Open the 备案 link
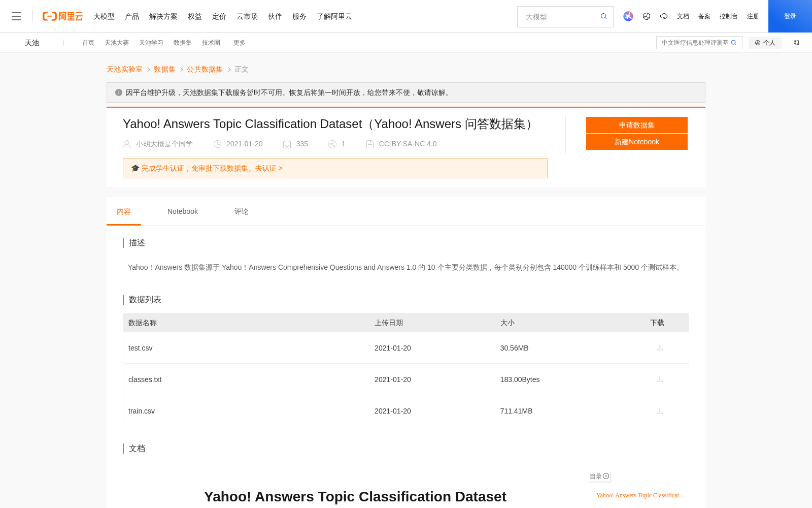Viewport: 812px width, 508px height. 704,16
